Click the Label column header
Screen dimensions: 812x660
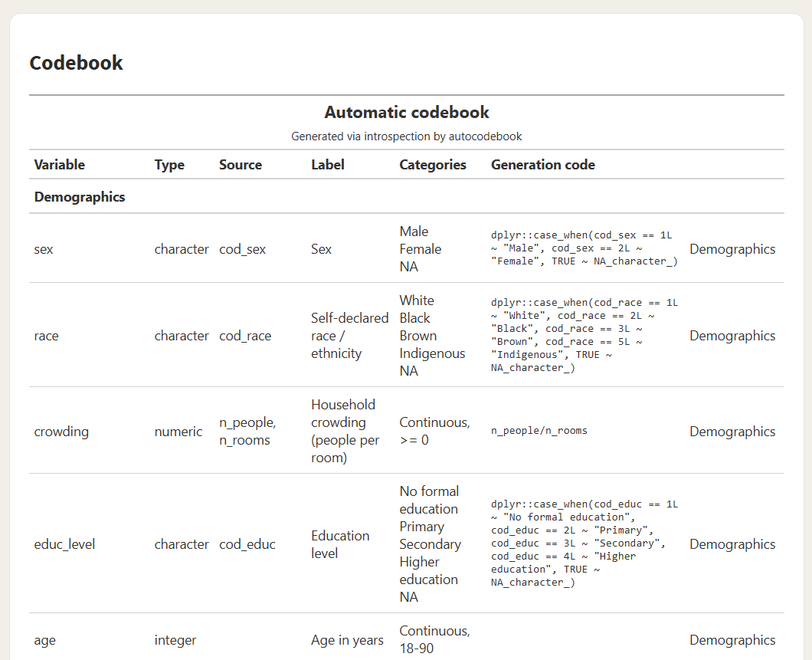tap(328, 165)
